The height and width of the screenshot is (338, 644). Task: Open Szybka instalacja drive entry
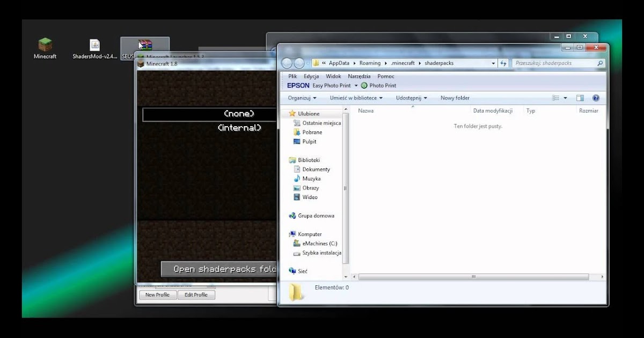click(x=317, y=253)
